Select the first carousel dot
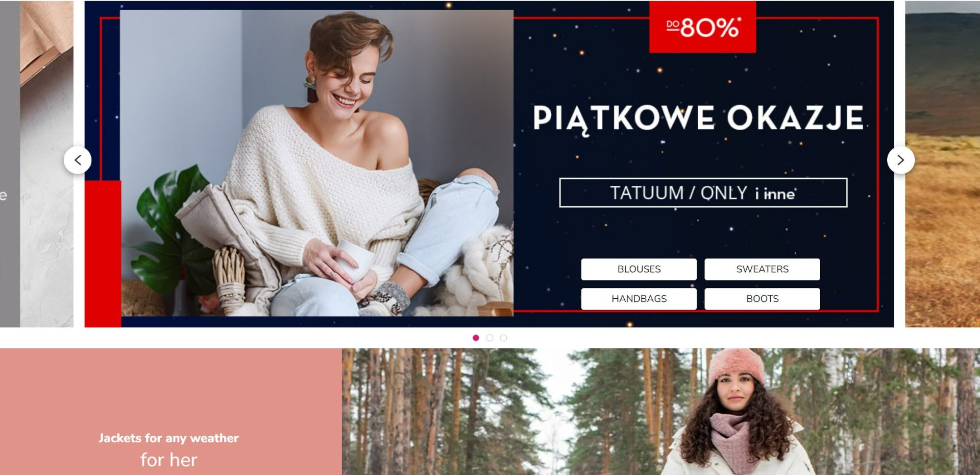The image size is (980, 475). pyautogui.click(x=476, y=338)
